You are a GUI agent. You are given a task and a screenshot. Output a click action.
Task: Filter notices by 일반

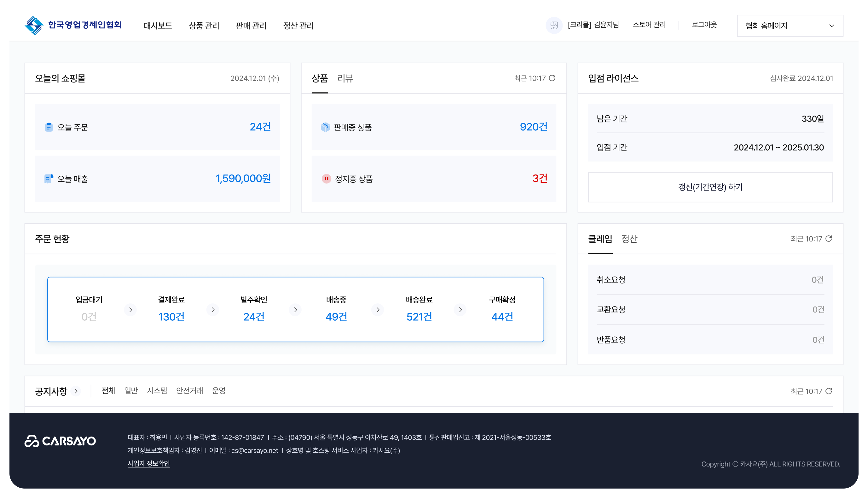131,391
